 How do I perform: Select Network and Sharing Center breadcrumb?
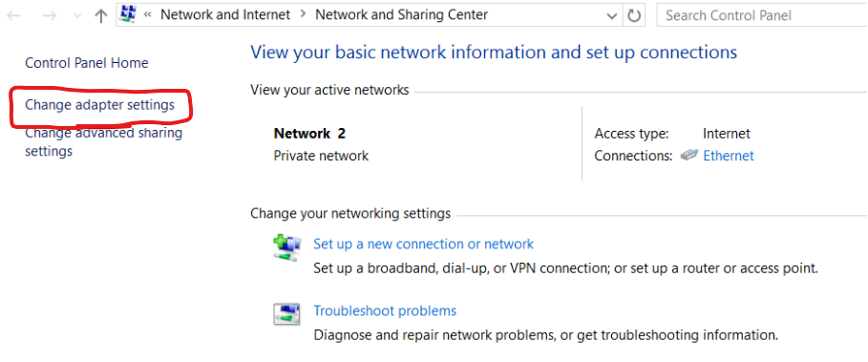coord(401,15)
